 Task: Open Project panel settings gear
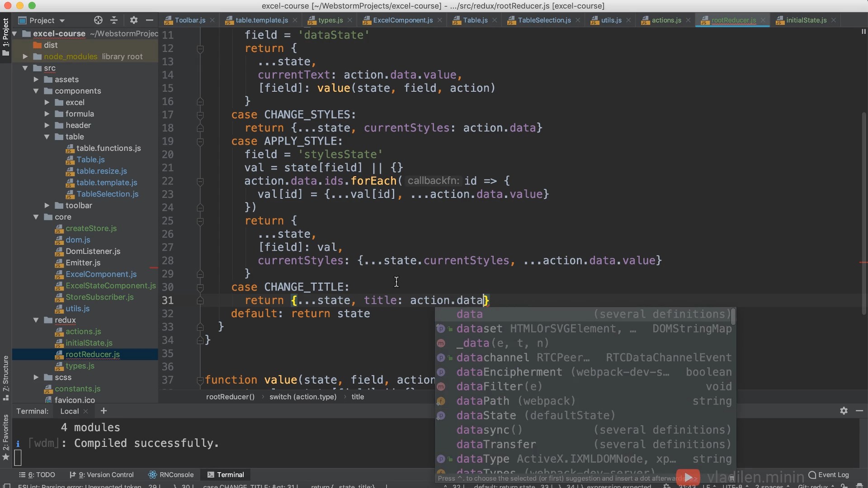(133, 20)
